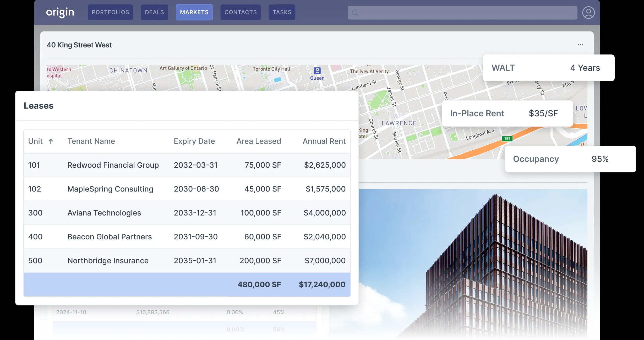Click expiry date 2030-06-30
Screen dimensions: 644x340
[196, 189]
